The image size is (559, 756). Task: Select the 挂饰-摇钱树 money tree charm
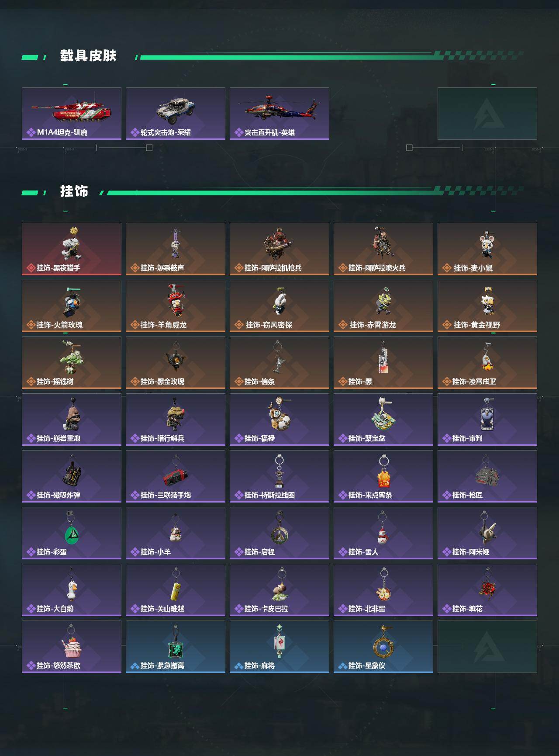click(72, 363)
